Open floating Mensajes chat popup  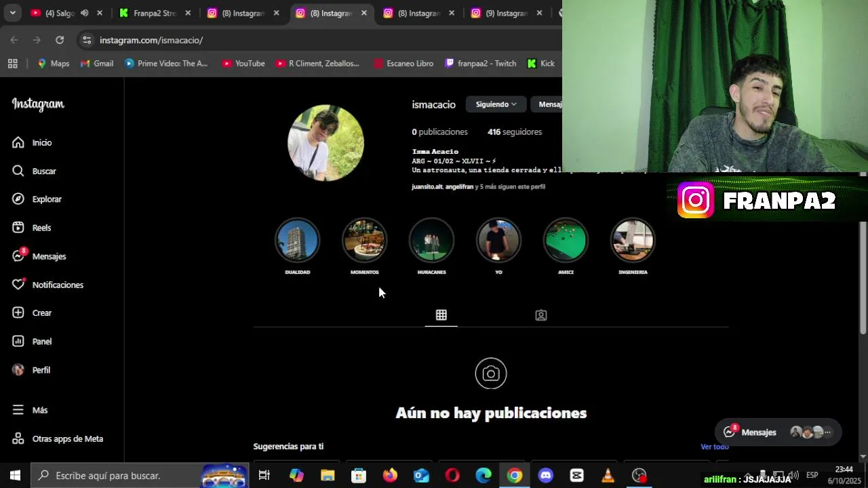pos(778,432)
